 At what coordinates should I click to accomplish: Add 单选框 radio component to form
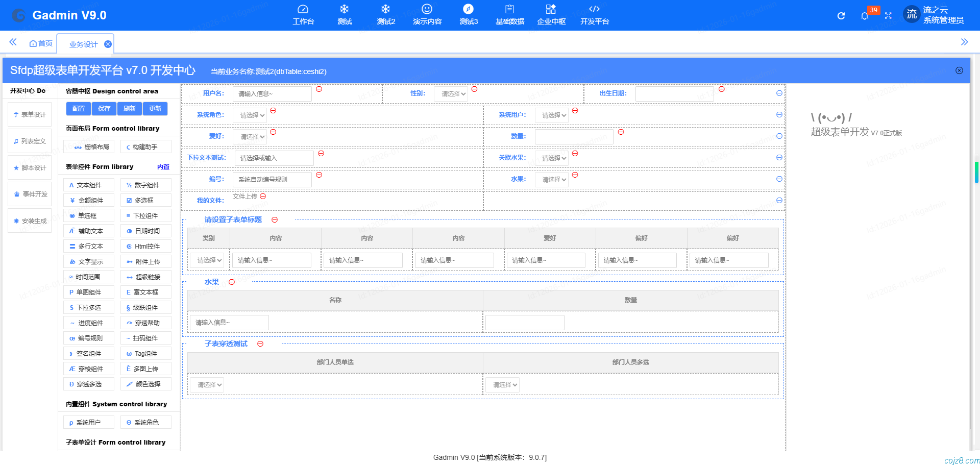coord(89,216)
